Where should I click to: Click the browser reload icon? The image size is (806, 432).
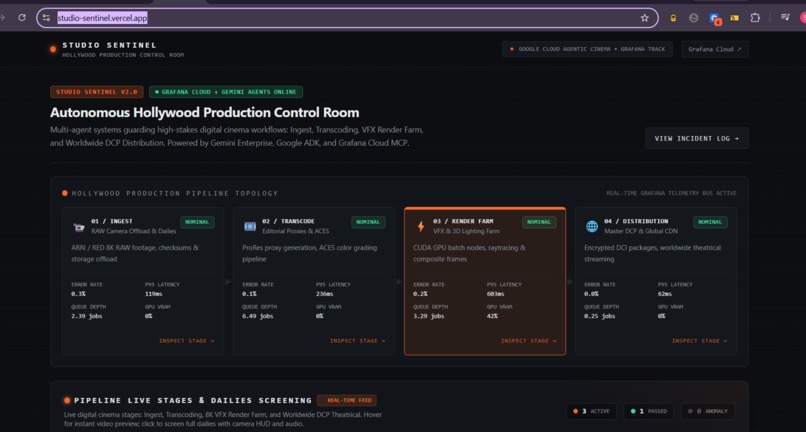(22, 17)
